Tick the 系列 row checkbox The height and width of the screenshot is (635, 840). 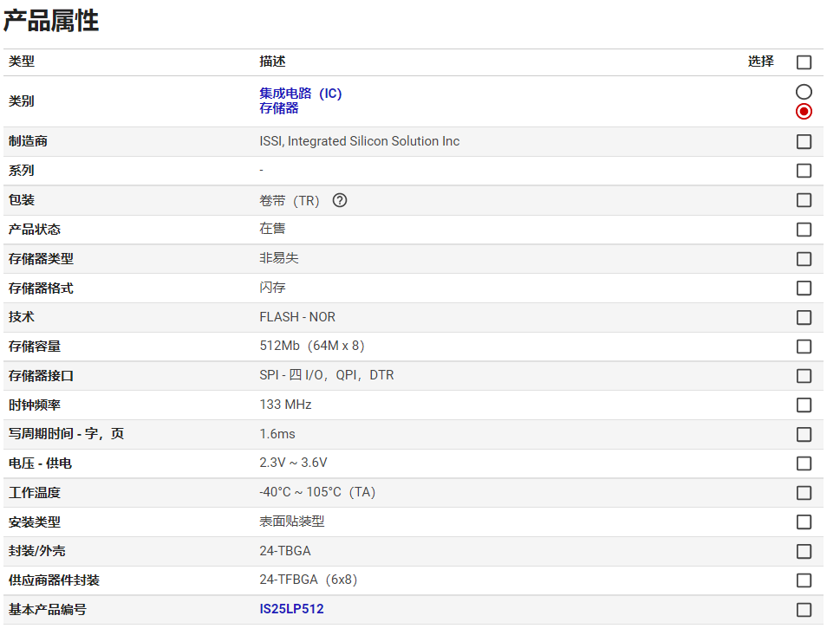pyautogui.click(x=804, y=171)
